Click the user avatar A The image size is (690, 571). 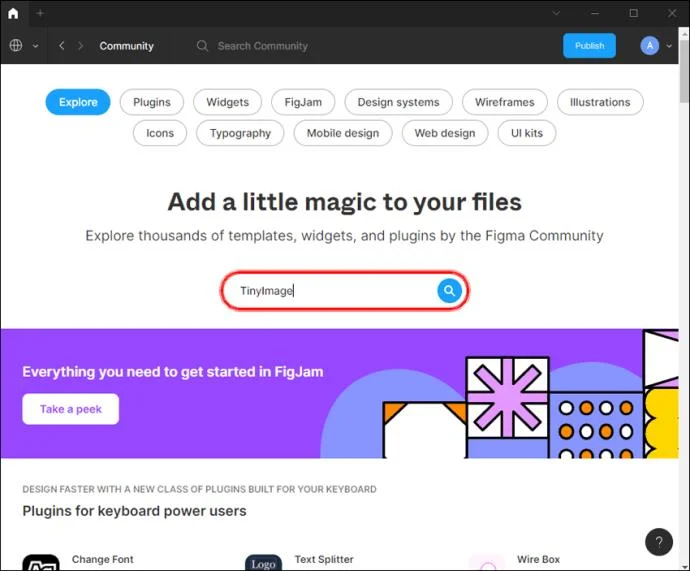[x=650, y=45]
